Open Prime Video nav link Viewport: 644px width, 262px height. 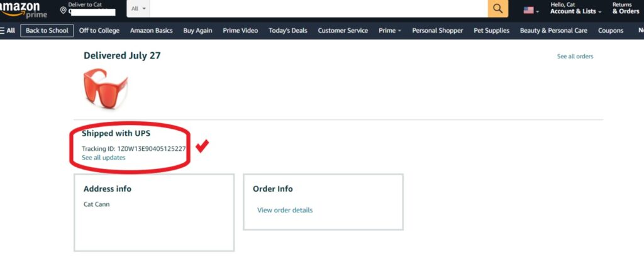(x=240, y=30)
